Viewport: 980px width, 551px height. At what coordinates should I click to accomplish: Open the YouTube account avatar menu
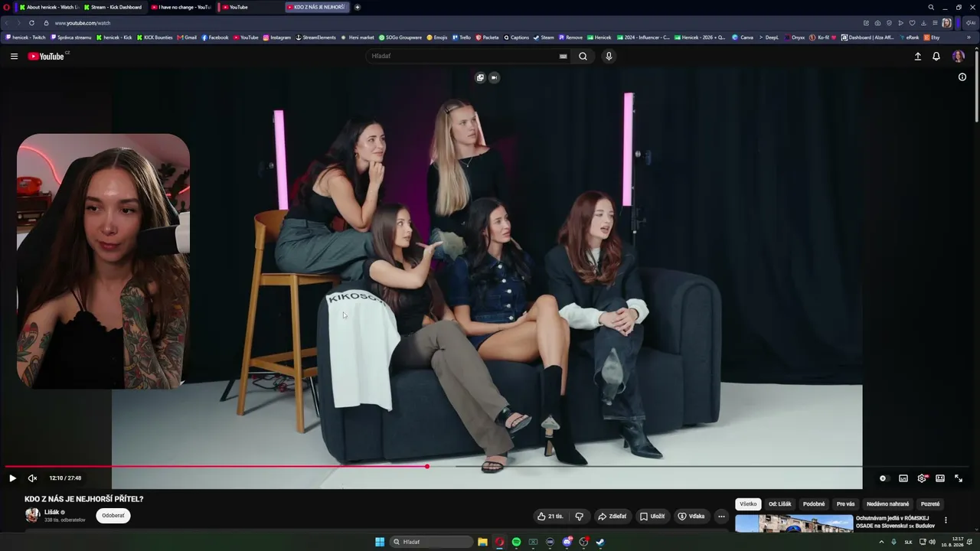coord(958,56)
